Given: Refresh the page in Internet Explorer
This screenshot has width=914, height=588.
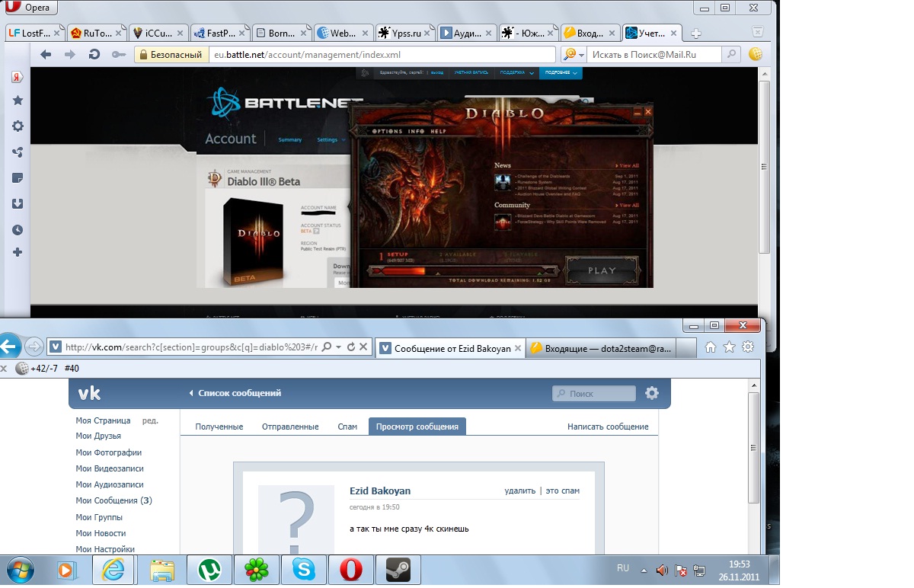Looking at the screenshot, I should [x=351, y=347].
